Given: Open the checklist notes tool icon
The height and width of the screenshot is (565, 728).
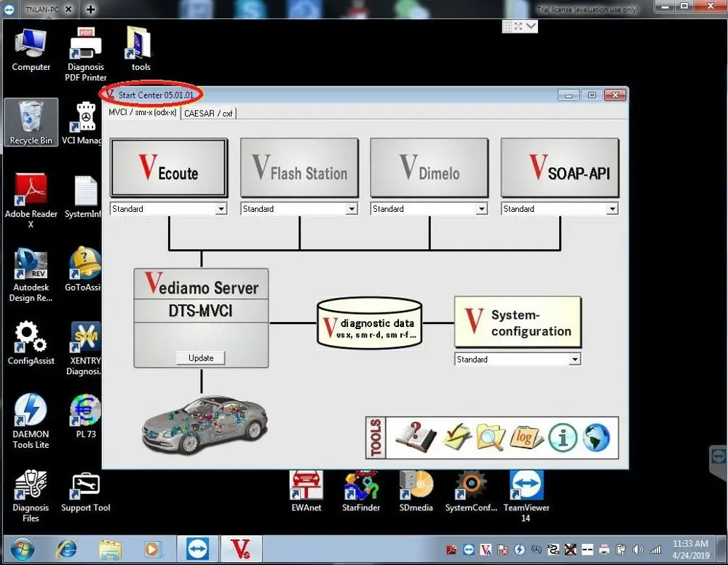Looking at the screenshot, I should tap(457, 438).
